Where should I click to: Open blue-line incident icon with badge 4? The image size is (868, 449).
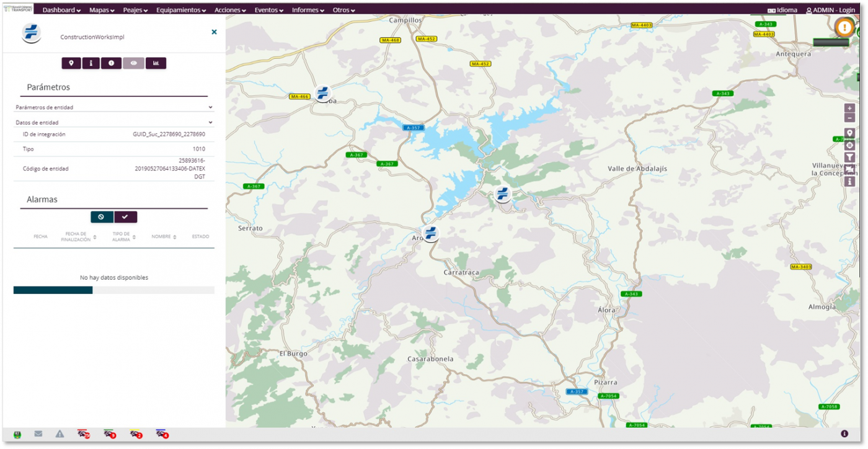point(162,434)
